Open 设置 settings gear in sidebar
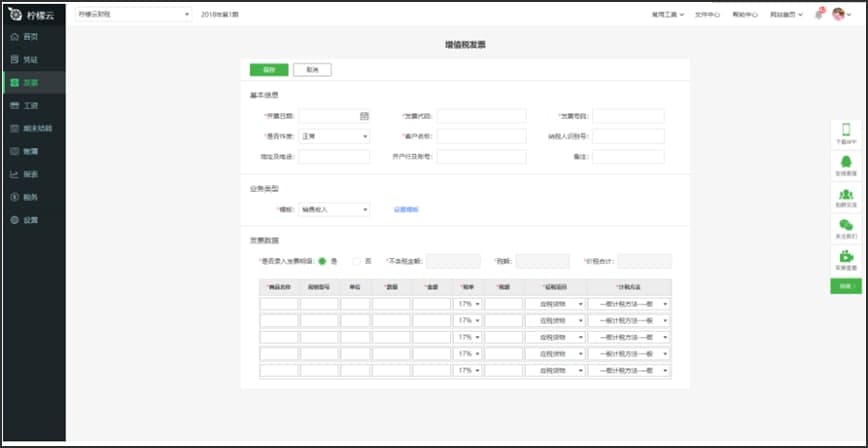Viewport: 868px width, 448px height. pyautogui.click(x=14, y=220)
